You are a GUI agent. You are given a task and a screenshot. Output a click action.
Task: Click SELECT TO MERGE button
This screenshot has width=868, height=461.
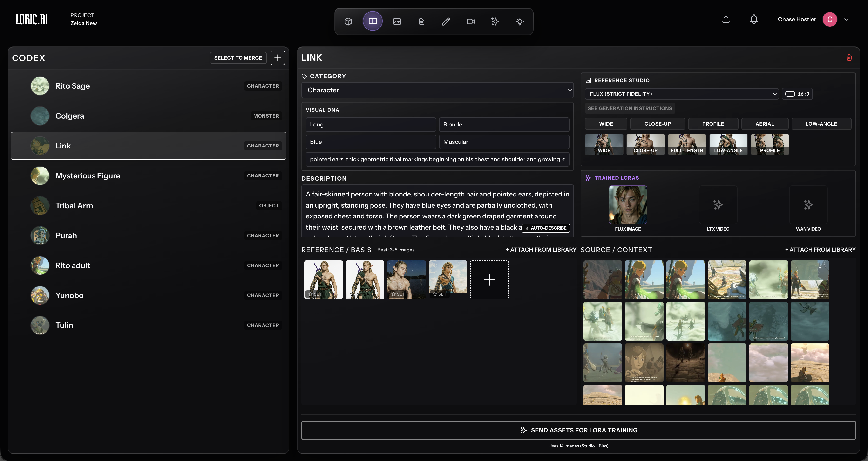238,58
